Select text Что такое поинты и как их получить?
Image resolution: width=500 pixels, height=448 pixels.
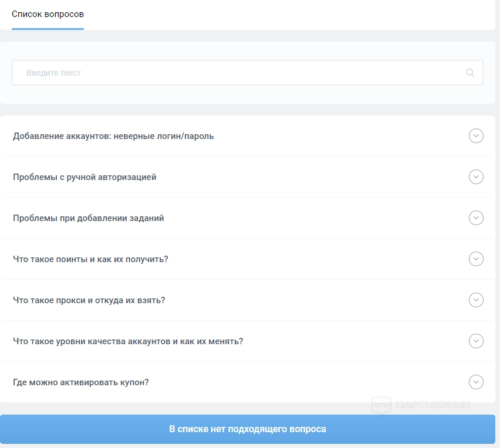click(90, 259)
